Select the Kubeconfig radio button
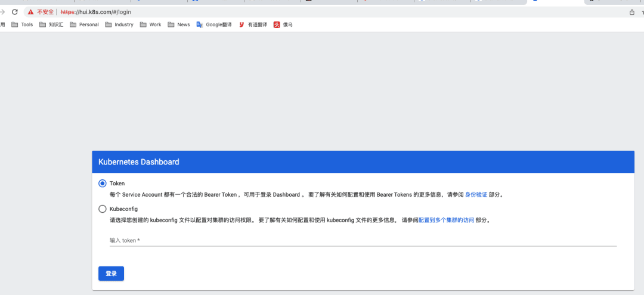This screenshot has height=295, width=644. [103, 209]
